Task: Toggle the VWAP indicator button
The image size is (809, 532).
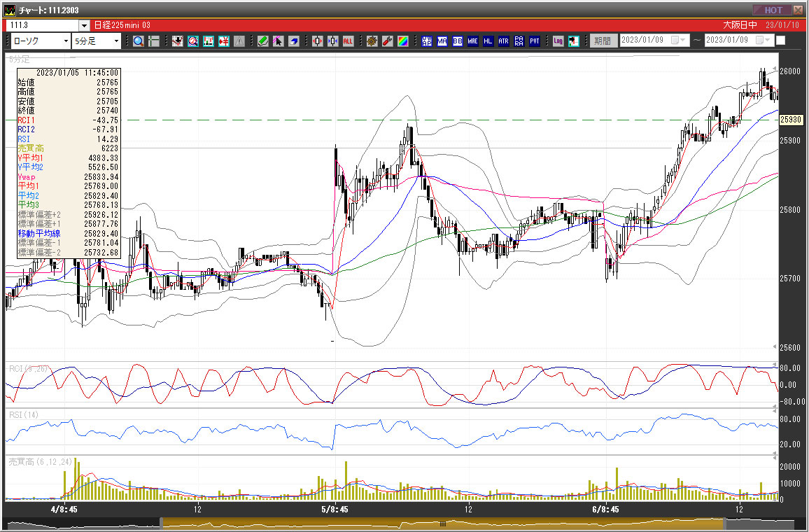Action: 427,41
